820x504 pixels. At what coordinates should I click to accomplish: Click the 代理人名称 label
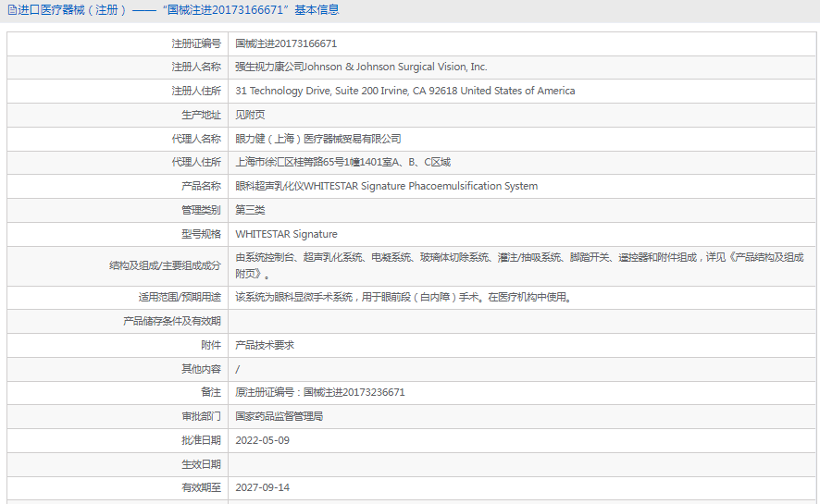coord(196,139)
